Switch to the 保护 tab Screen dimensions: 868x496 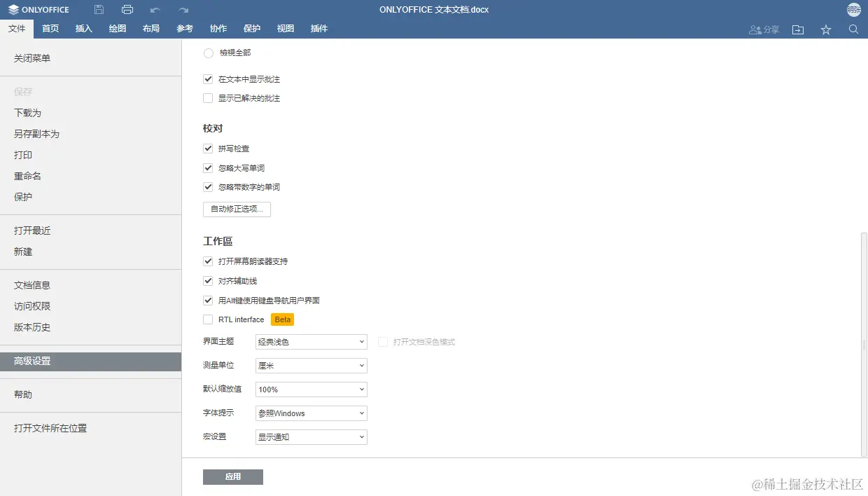pyautogui.click(x=252, y=29)
